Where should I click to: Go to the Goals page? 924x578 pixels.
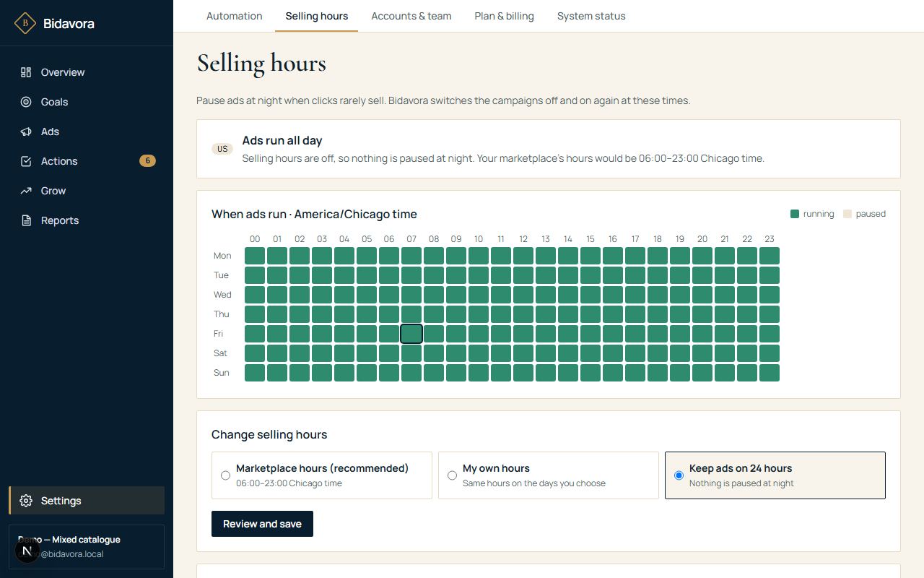coord(87,102)
